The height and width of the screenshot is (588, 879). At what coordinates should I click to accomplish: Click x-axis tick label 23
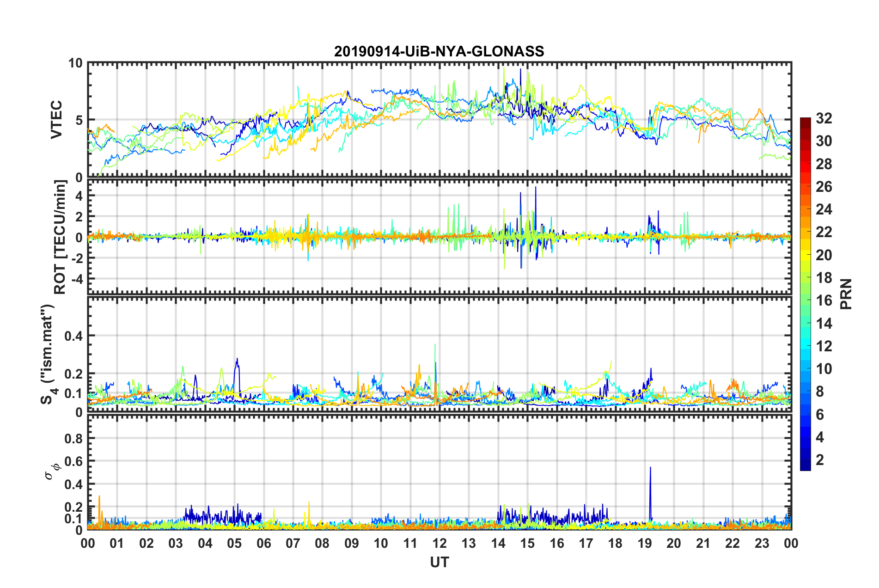click(x=762, y=543)
